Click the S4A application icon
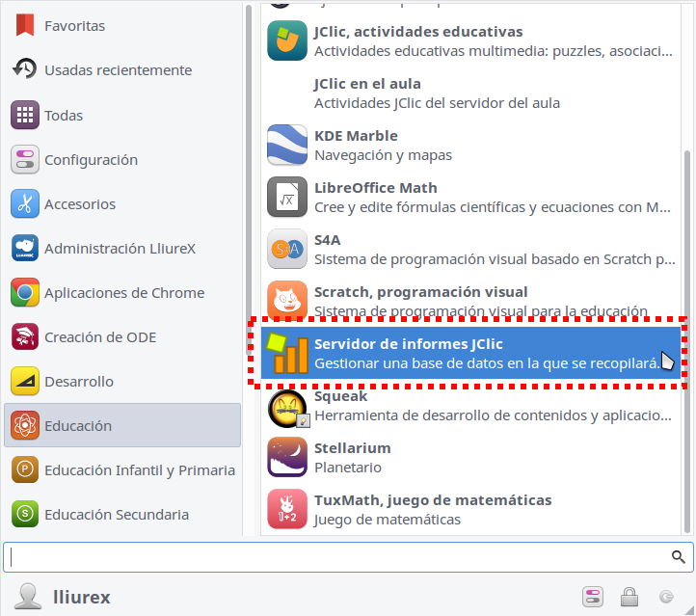Screen dimensions: 696x616 [x=286, y=250]
